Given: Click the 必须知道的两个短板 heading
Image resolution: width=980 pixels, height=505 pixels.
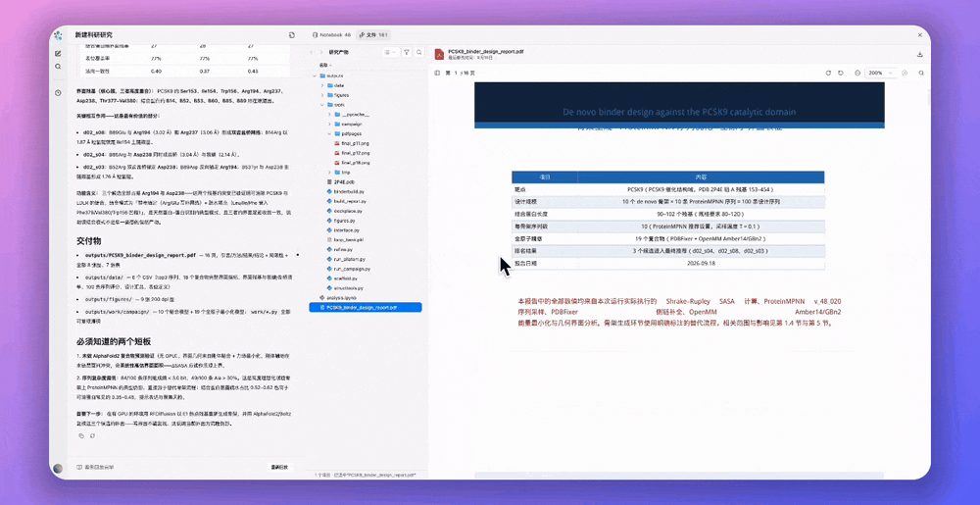Looking at the screenshot, I should point(114,342).
